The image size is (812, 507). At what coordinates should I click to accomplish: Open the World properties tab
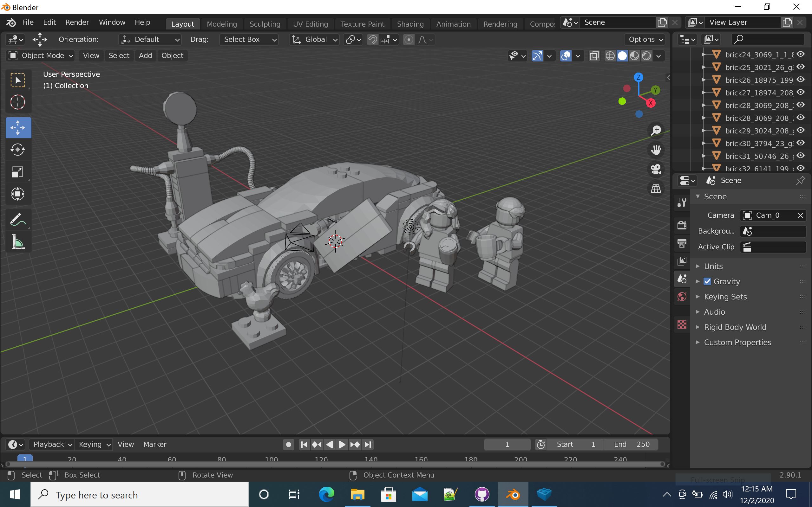click(x=682, y=297)
